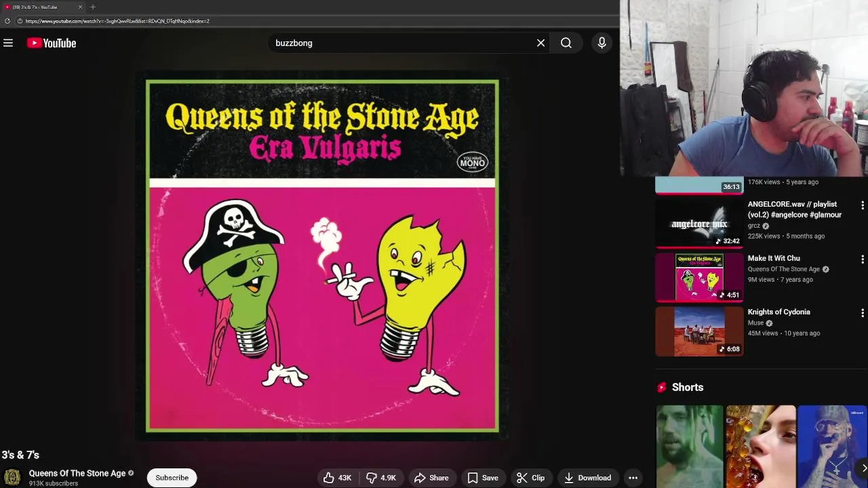This screenshot has width=868, height=488.
Task: Click the Era Vulgaris album art video player
Action: pyautogui.click(x=322, y=256)
